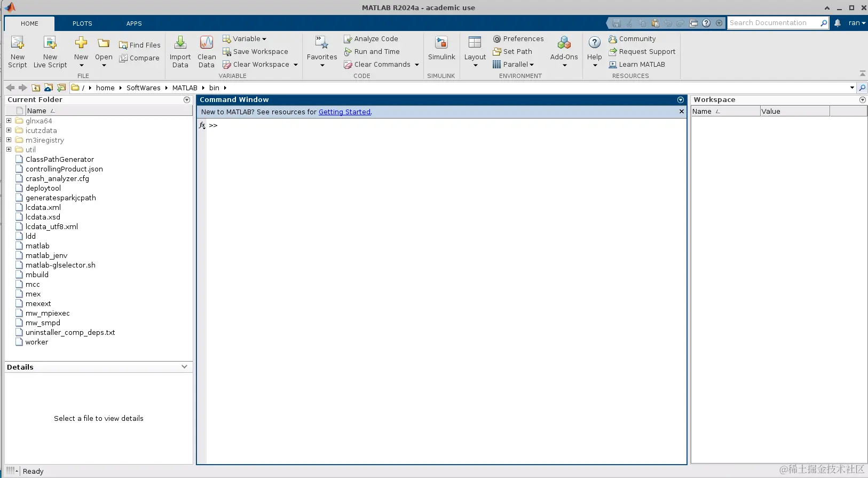Switch to the APPS tab

pos(134,23)
